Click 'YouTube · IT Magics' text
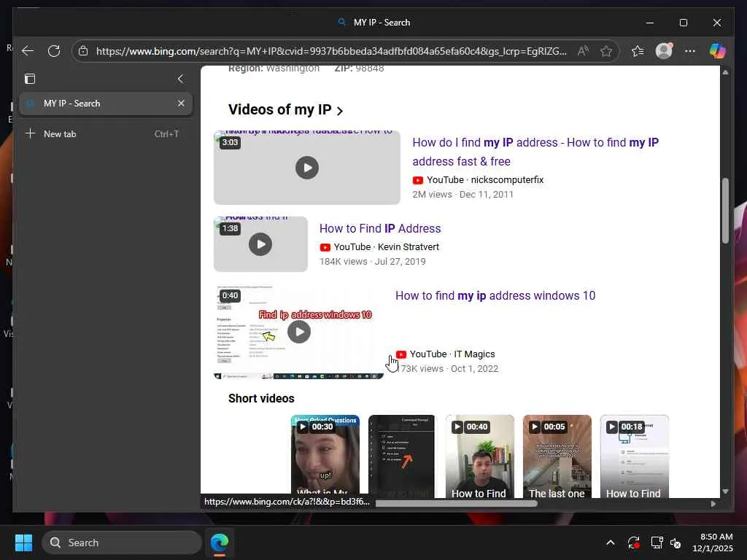The height and width of the screenshot is (560, 747). coord(452,354)
